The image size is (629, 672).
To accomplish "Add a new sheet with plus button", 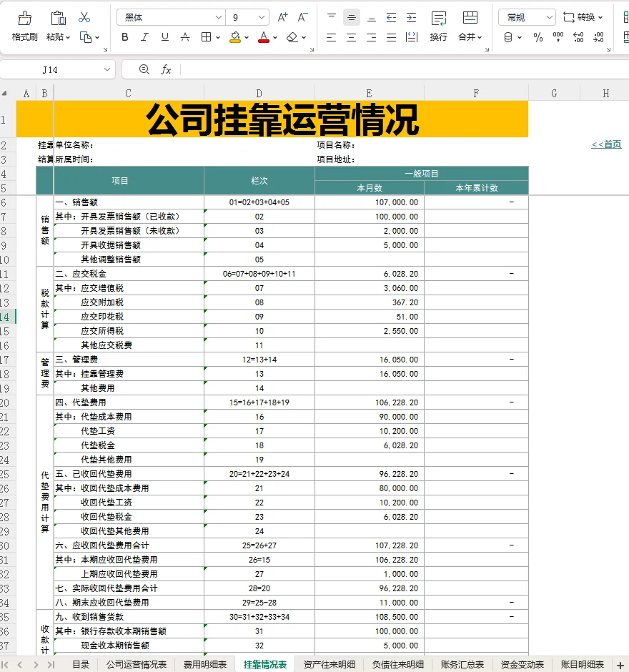I will coord(620,665).
